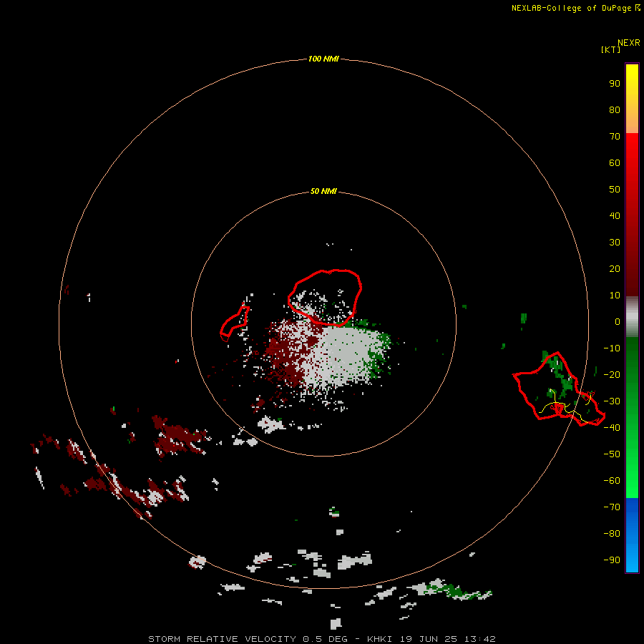Viewport: 644px width, 644px height.
Task: Select the -50 value on velocity scale
Action: (612, 454)
